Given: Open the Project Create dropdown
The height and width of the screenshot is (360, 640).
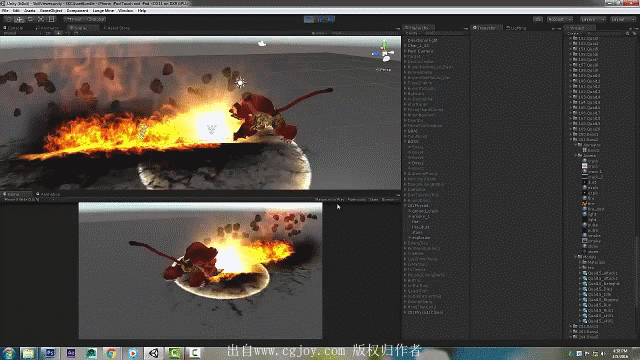Looking at the screenshot, I should pos(574,33).
